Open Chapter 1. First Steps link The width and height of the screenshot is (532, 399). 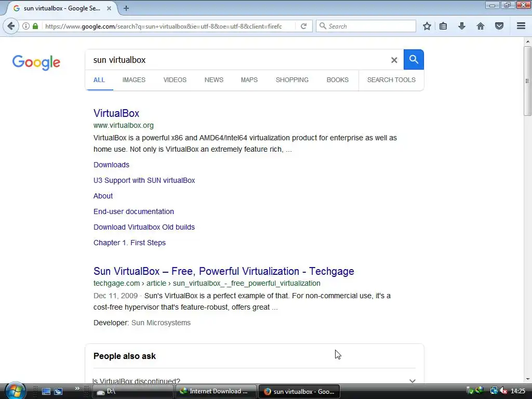tap(129, 243)
